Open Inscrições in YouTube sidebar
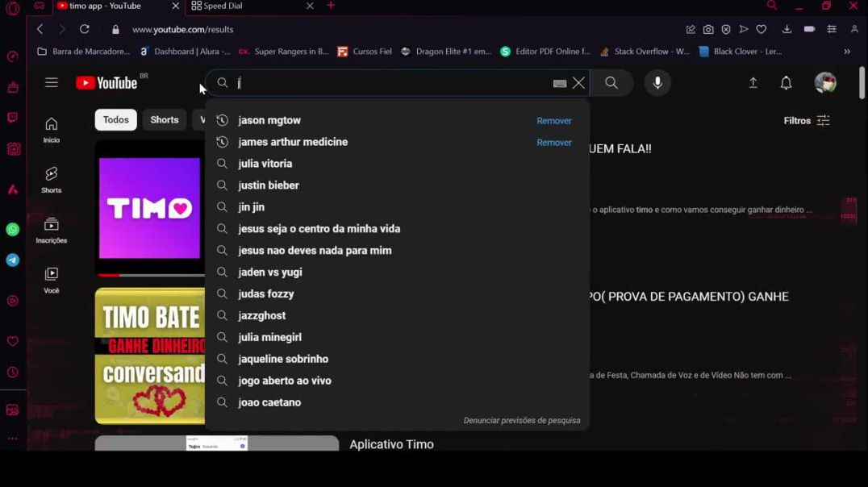Image resolution: width=868 pixels, height=487 pixels. click(x=52, y=231)
